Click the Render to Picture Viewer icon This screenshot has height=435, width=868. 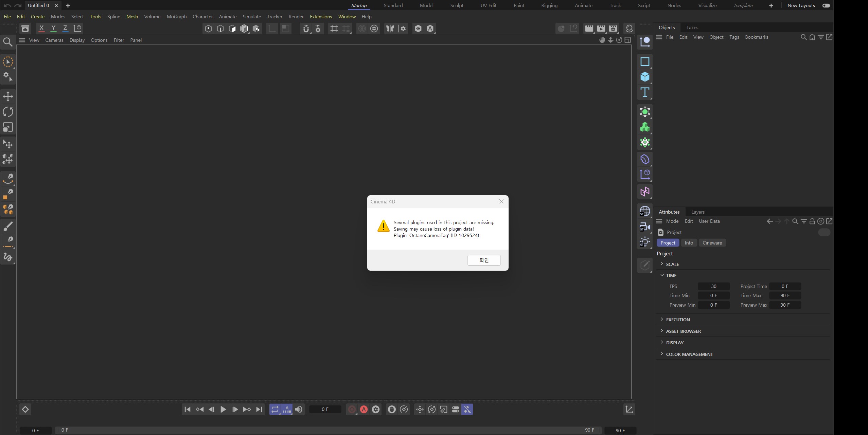(601, 29)
